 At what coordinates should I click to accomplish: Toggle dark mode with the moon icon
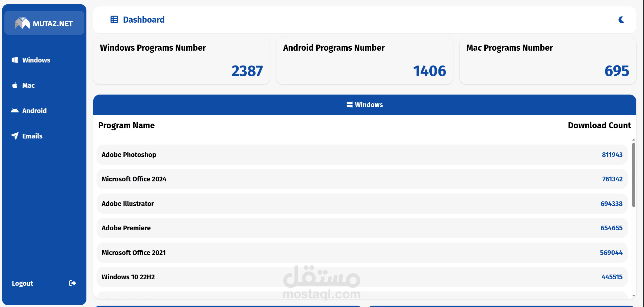(x=621, y=20)
